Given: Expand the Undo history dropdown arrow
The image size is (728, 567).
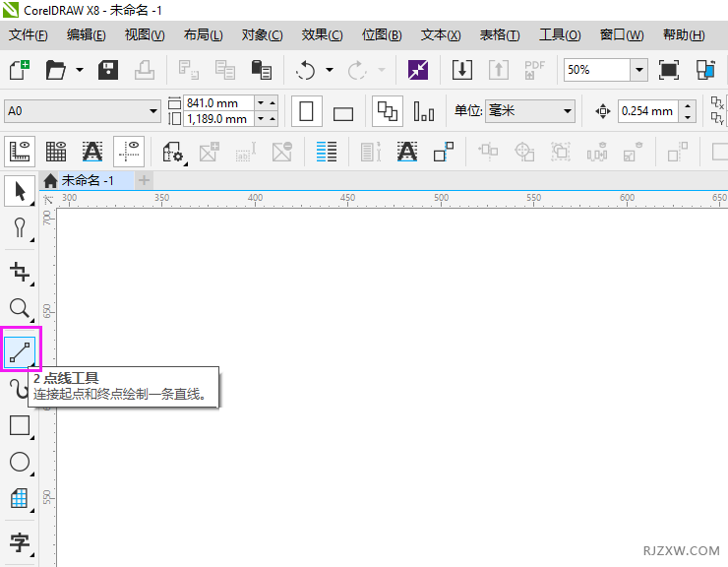Looking at the screenshot, I should click(x=330, y=70).
